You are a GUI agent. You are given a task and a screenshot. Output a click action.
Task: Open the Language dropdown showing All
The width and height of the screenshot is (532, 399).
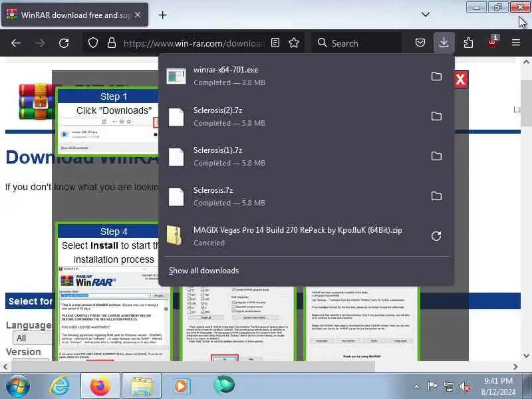32,338
